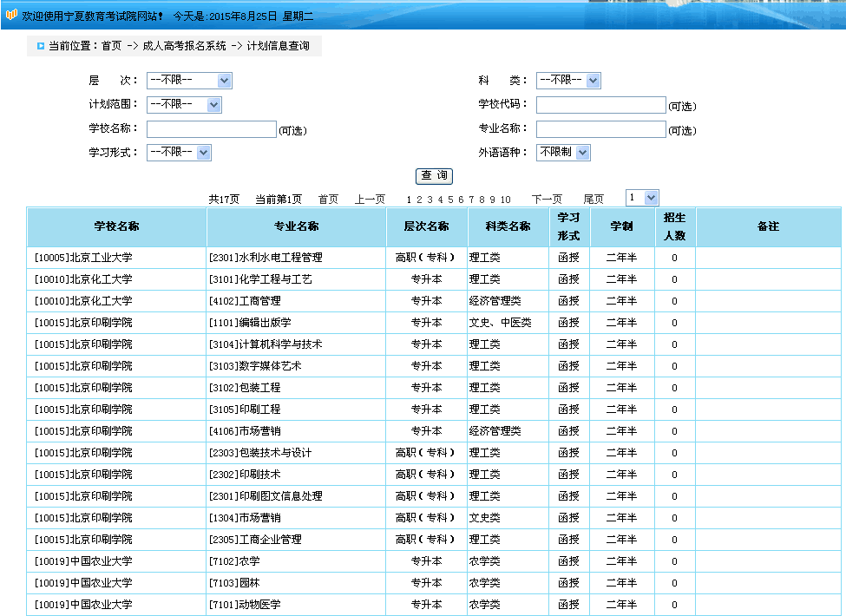The image size is (846, 616).
Task: Expand the 科类 dropdown
Action: pyautogui.click(x=568, y=81)
